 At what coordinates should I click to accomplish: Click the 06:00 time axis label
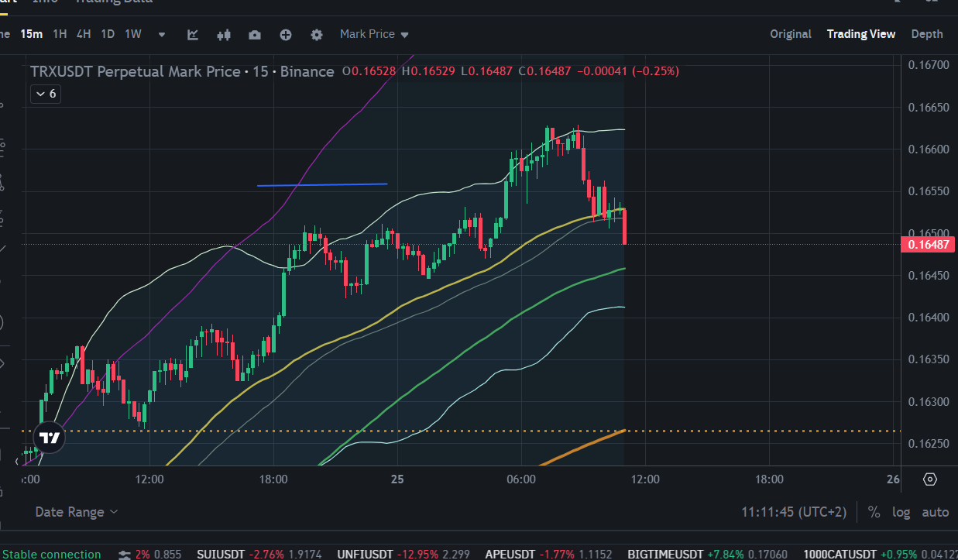pos(521,479)
